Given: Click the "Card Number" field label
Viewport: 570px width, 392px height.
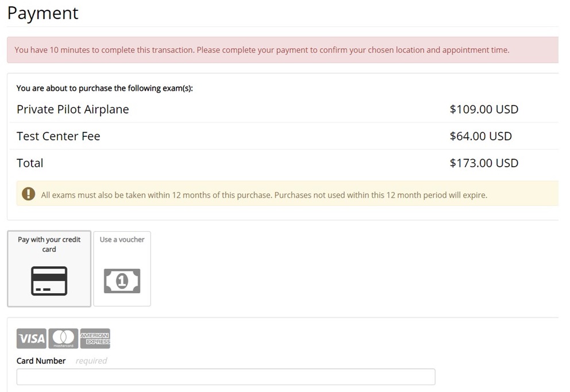Looking at the screenshot, I should (x=41, y=361).
